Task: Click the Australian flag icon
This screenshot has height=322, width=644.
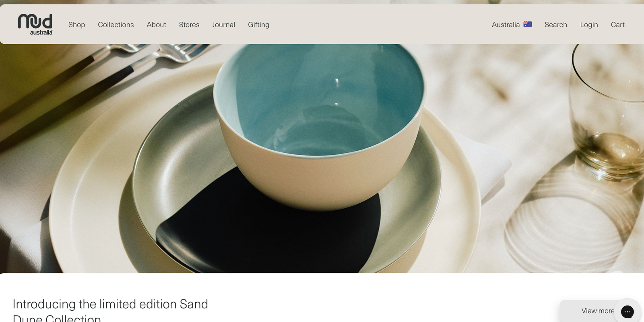Action: (527, 24)
